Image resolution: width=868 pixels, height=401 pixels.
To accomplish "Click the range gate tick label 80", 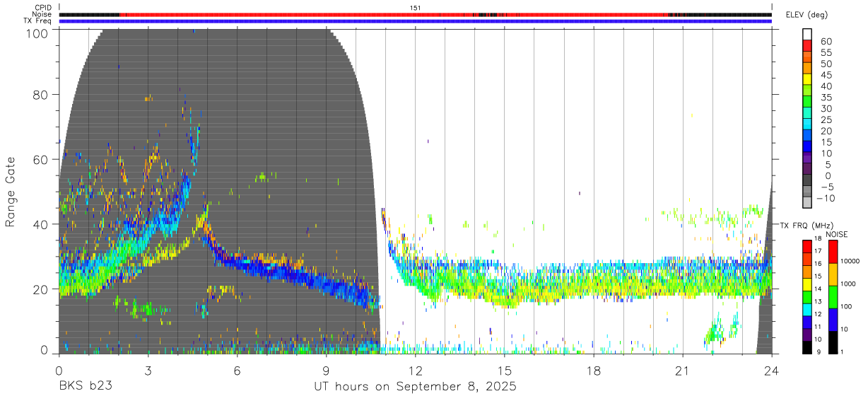I will (x=42, y=95).
